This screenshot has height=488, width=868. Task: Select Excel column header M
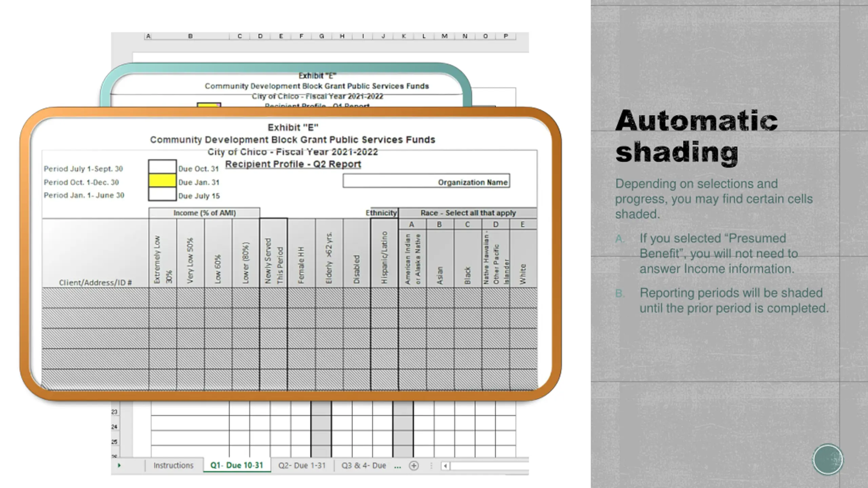click(445, 36)
